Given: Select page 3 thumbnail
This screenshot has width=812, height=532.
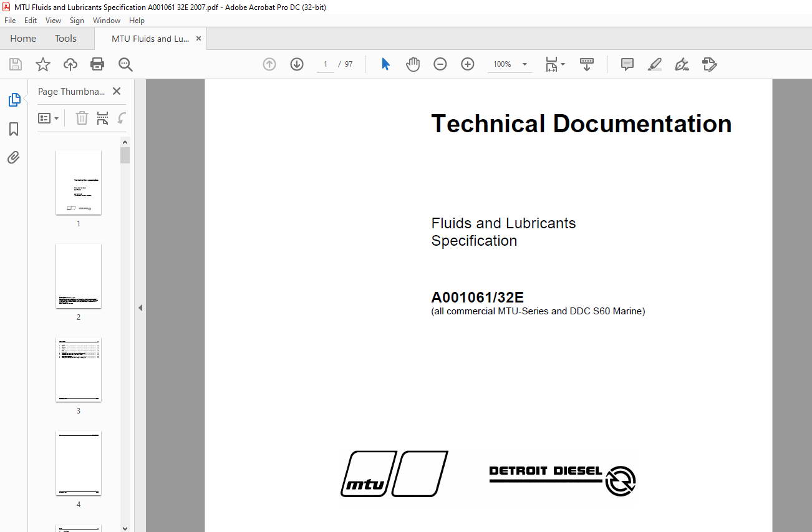Looking at the screenshot, I should (79, 369).
